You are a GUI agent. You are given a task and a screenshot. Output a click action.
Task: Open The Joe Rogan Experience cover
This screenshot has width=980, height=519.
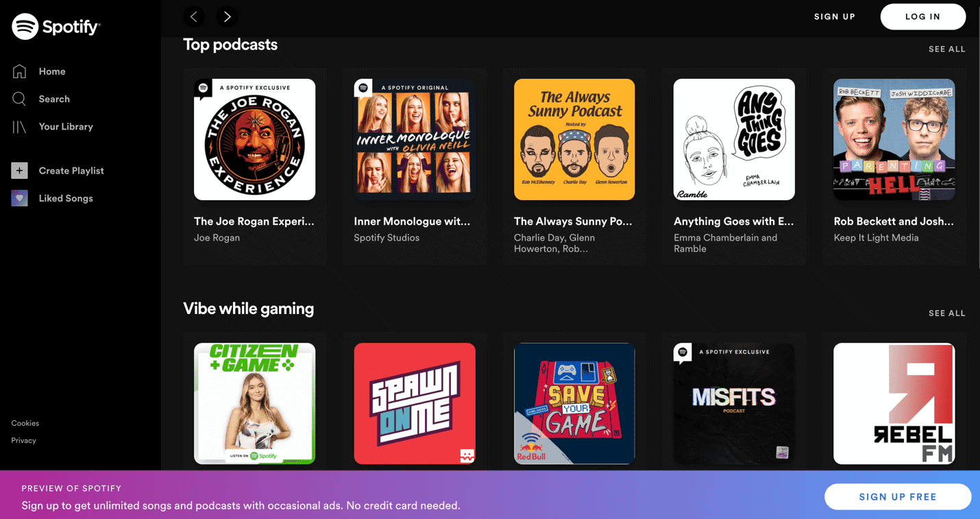click(254, 139)
